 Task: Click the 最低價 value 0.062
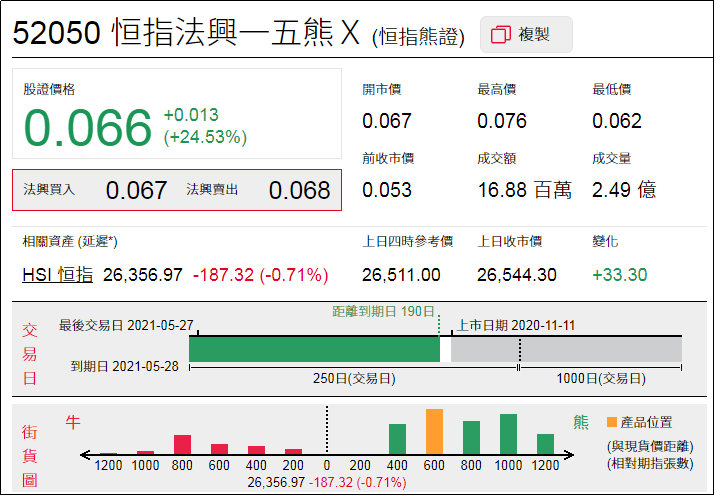click(x=617, y=121)
